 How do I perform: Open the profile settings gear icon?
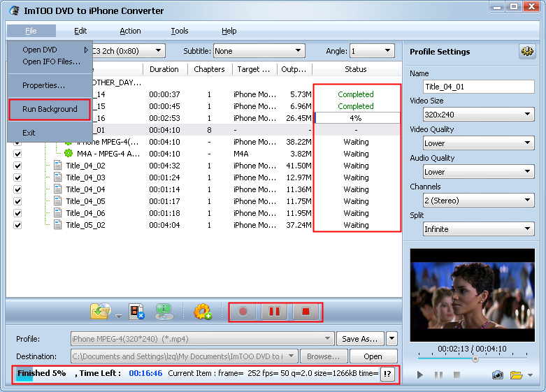[x=527, y=52]
